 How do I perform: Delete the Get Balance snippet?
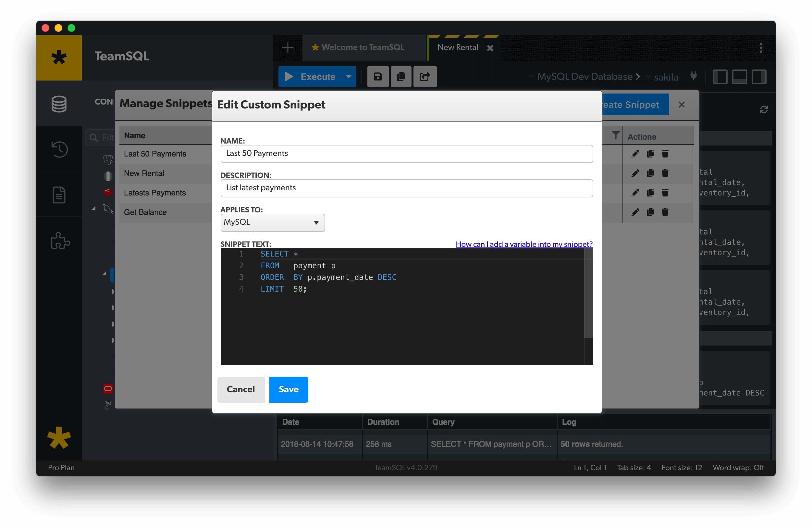point(665,212)
